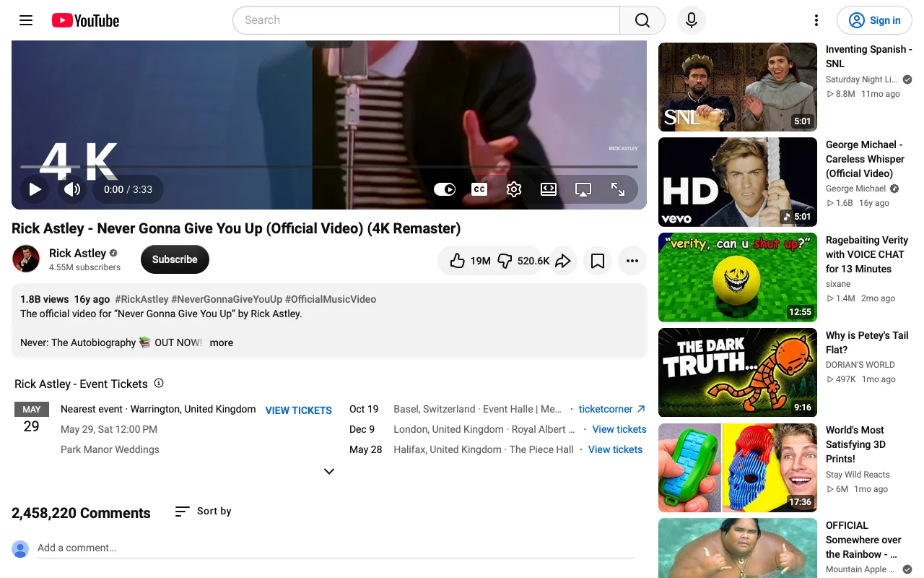Click title 'Inventing Spanish - SNL'
The width and height of the screenshot is (924, 578).
click(x=869, y=56)
